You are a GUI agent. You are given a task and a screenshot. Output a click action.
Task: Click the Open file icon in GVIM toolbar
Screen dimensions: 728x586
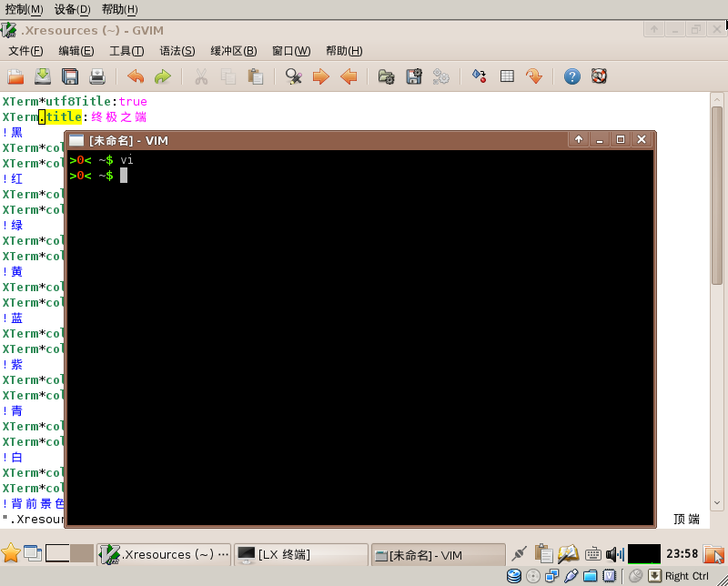point(15,76)
